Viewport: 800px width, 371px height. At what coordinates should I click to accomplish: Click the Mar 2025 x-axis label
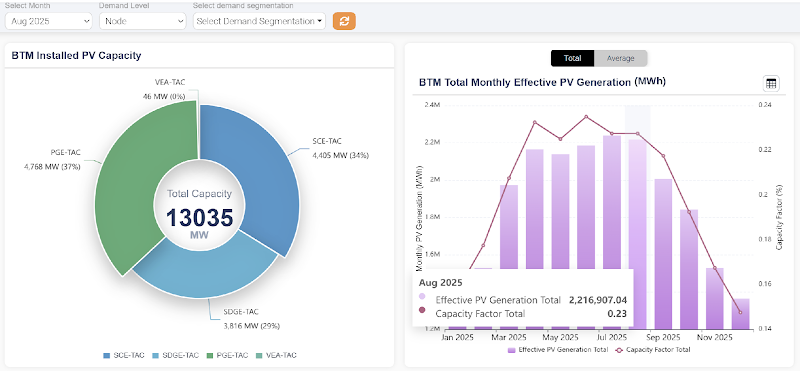point(509,337)
